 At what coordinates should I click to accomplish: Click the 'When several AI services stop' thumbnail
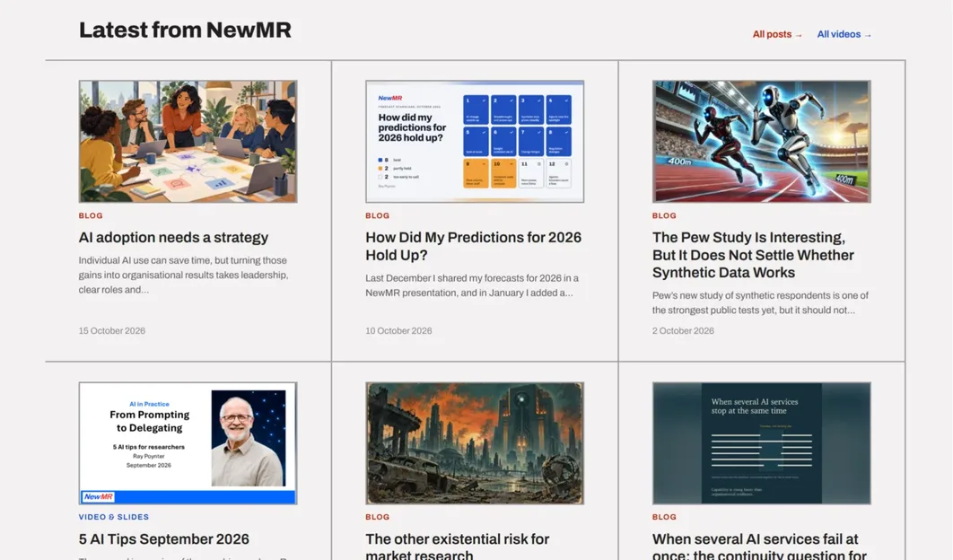click(762, 443)
